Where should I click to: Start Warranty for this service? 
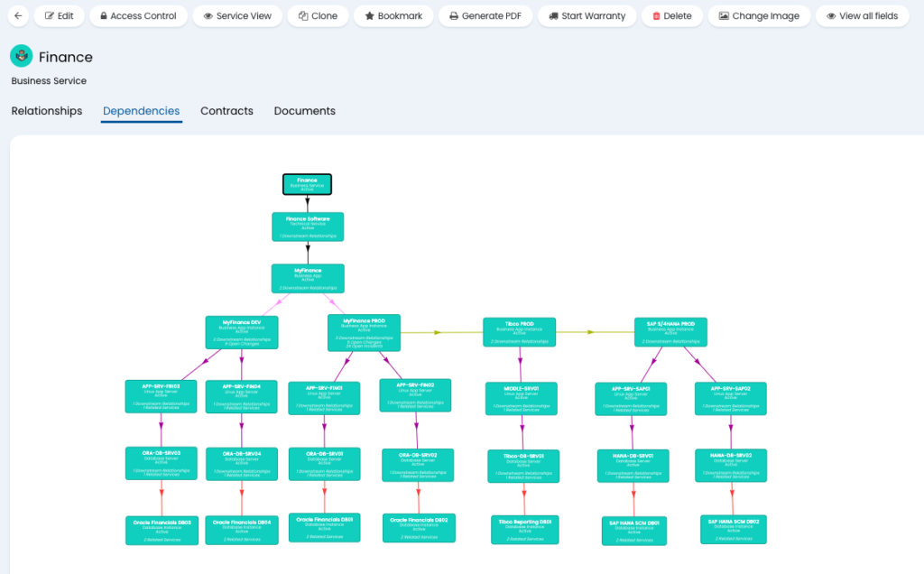pyautogui.click(x=587, y=16)
